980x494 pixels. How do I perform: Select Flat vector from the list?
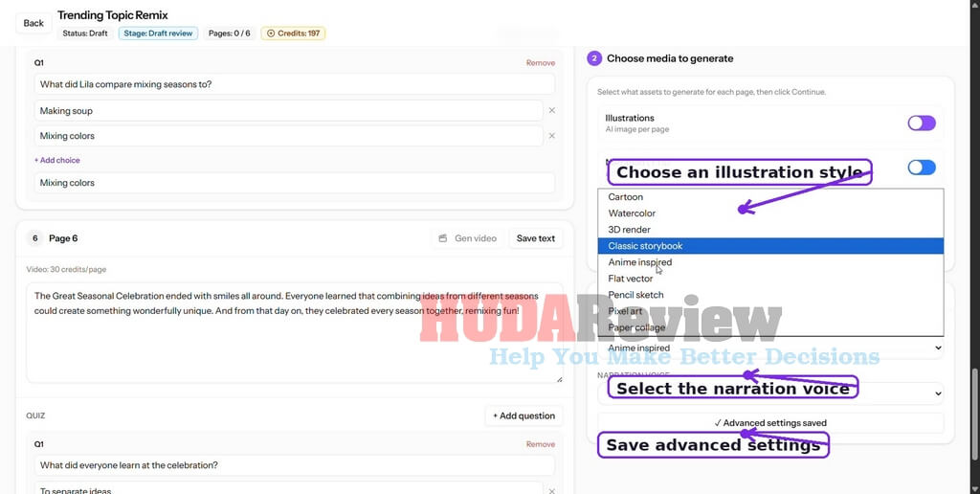(x=770, y=279)
